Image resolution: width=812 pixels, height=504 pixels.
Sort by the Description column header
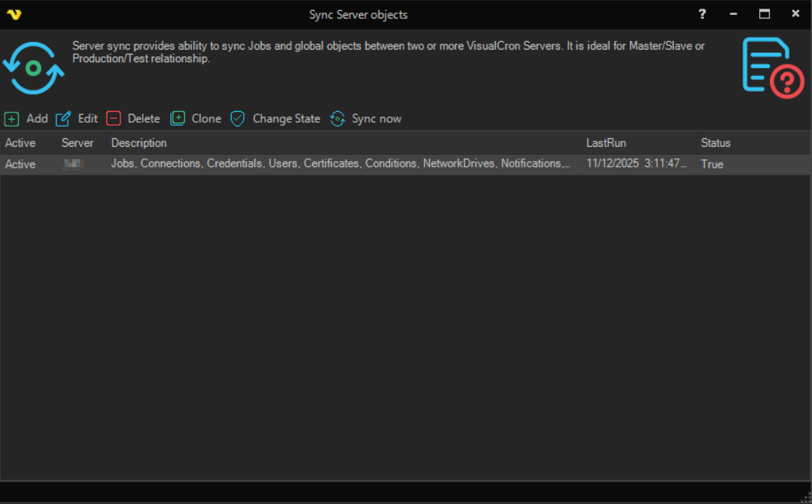(139, 143)
